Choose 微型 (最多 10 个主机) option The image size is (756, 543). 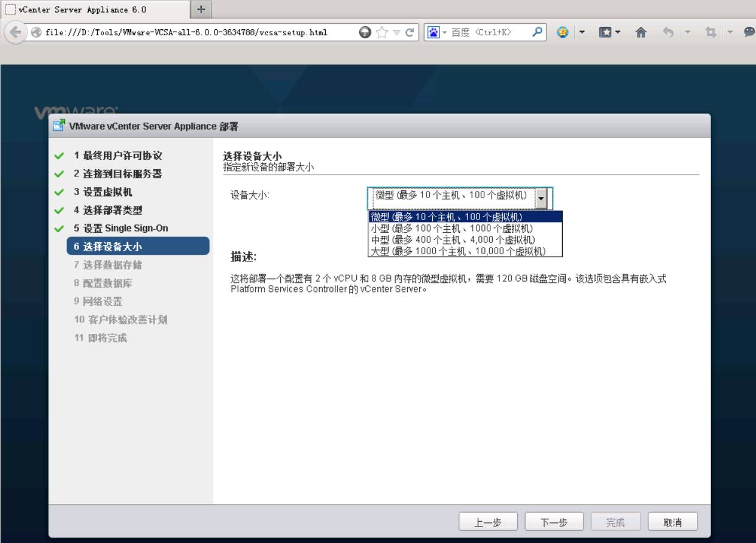pos(465,216)
